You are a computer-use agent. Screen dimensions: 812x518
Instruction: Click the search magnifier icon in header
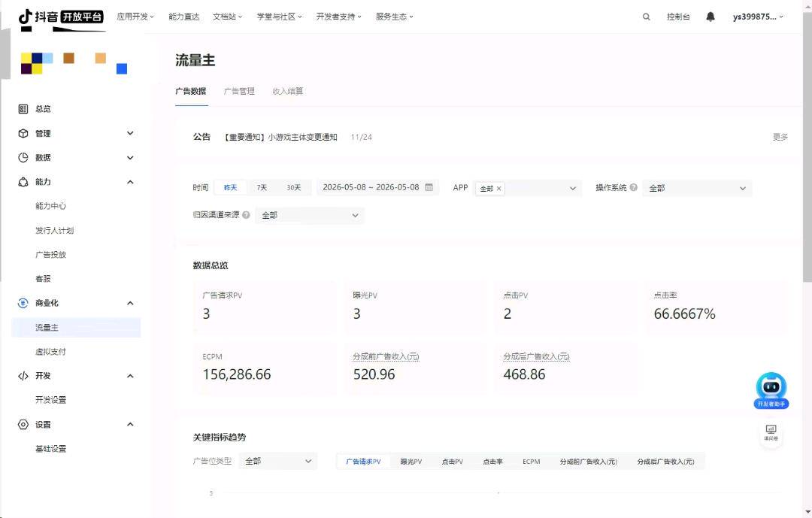tap(647, 17)
